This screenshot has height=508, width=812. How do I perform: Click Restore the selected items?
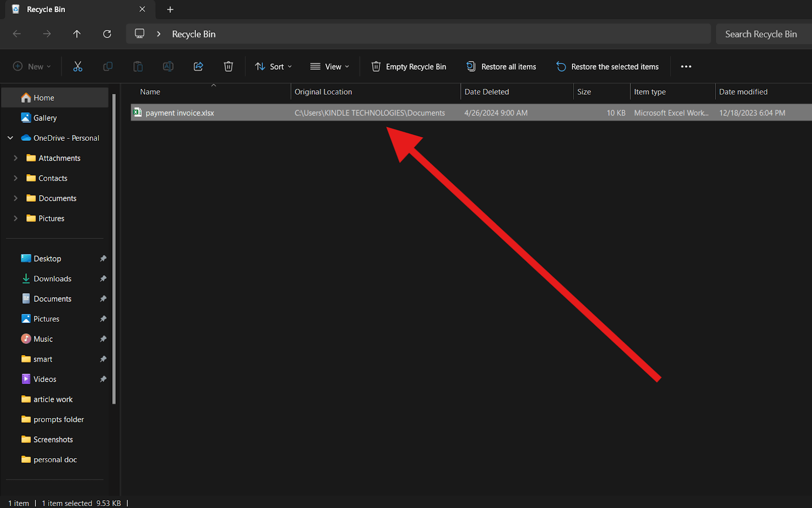(607, 67)
